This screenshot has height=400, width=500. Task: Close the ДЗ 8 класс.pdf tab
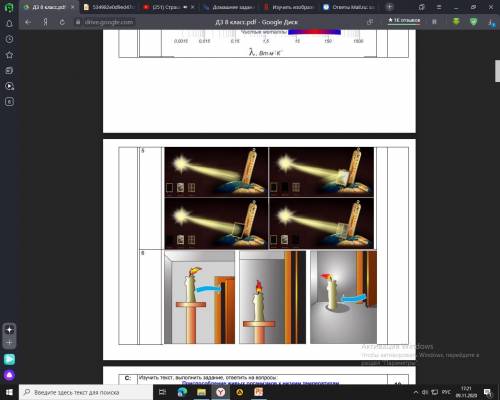click(x=73, y=7)
